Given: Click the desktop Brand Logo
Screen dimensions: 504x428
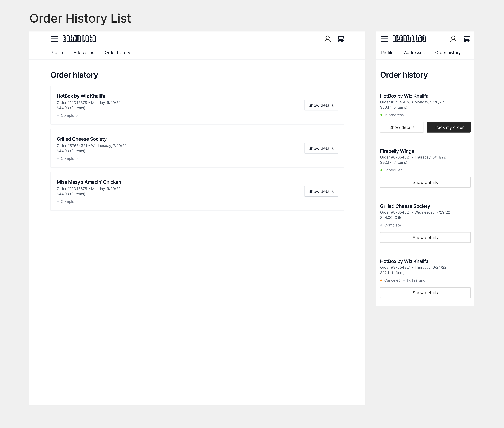Looking at the screenshot, I should [79, 39].
